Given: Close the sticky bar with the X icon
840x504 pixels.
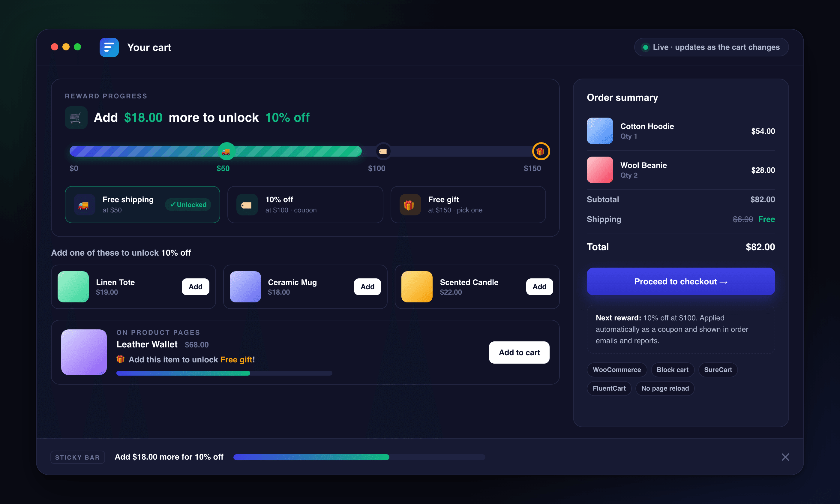Looking at the screenshot, I should pos(785,457).
